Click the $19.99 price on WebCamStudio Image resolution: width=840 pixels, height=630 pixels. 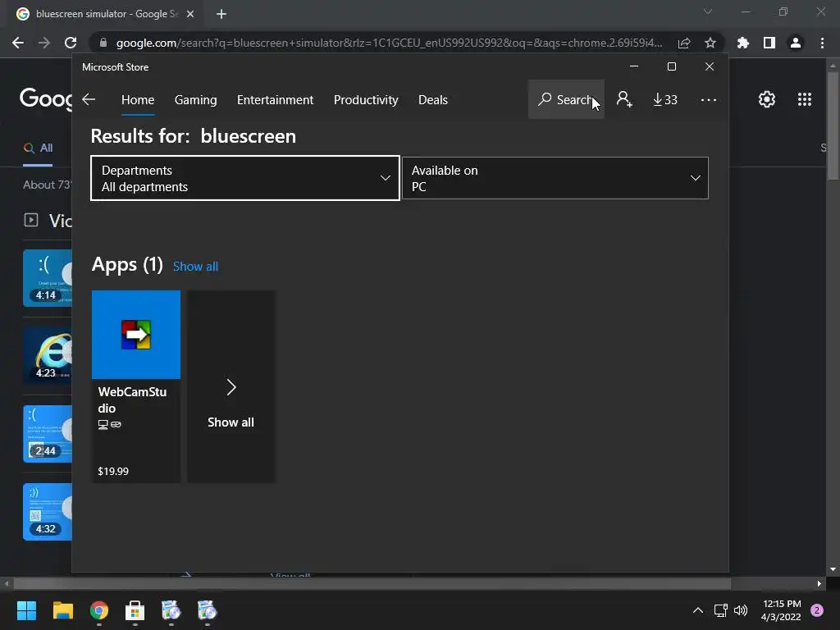(113, 472)
